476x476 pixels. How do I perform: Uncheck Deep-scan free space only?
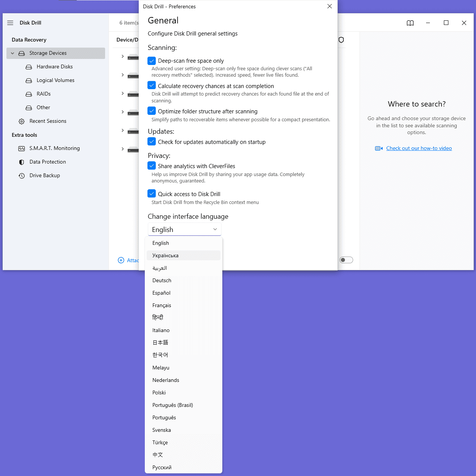click(152, 60)
